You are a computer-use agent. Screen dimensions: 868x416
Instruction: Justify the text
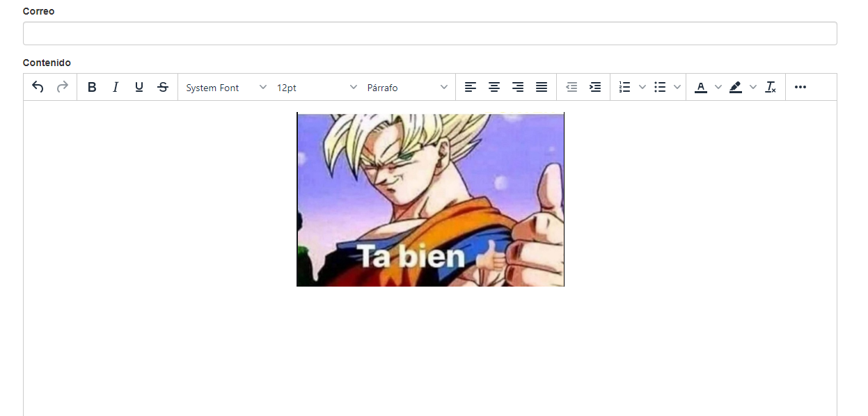pos(542,87)
